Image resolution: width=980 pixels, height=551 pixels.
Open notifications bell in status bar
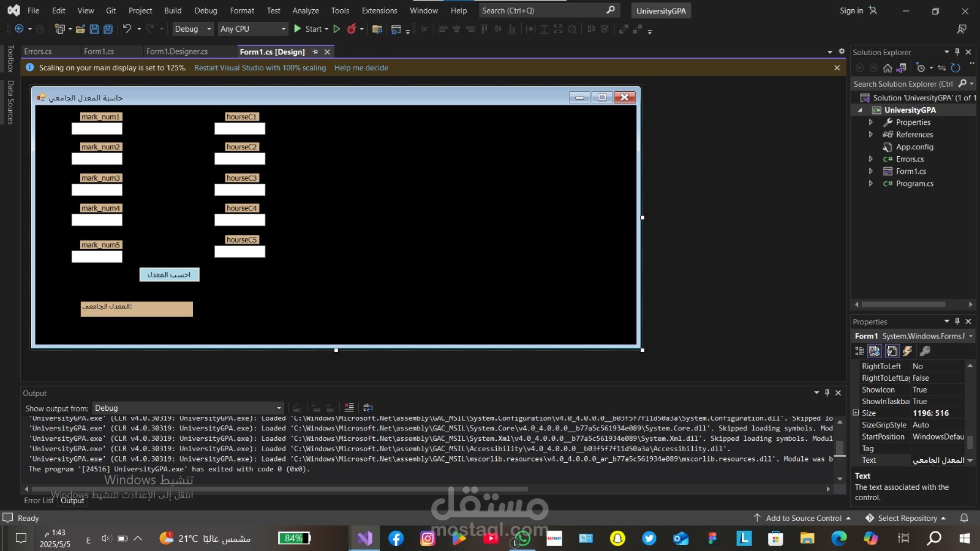(964, 518)
